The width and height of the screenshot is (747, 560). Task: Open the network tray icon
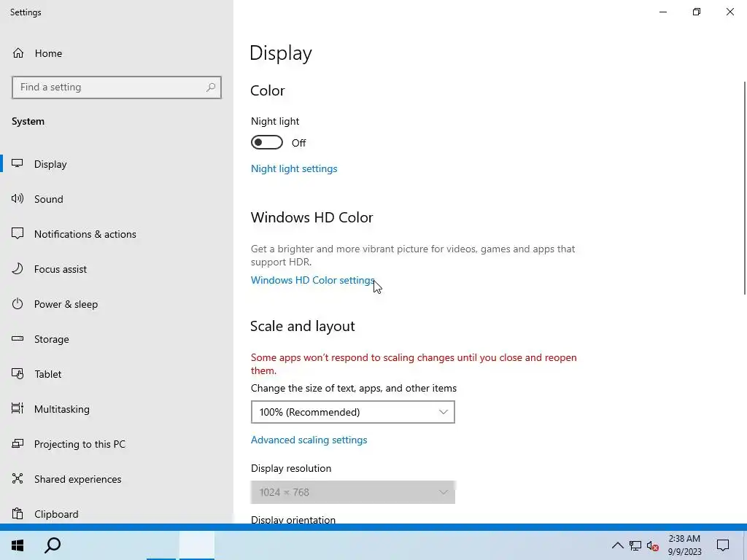pyautogui.click(x=635, y=545)
